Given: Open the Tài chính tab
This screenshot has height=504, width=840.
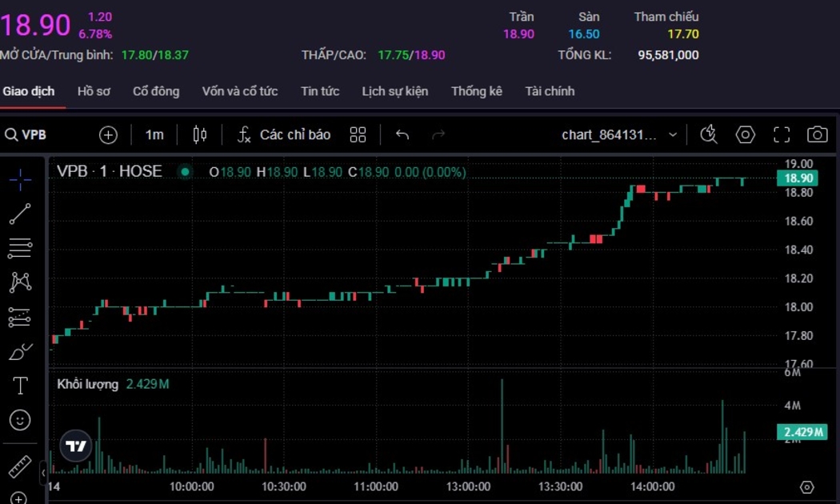Looking at the screenshot, I should pos(550,91).
